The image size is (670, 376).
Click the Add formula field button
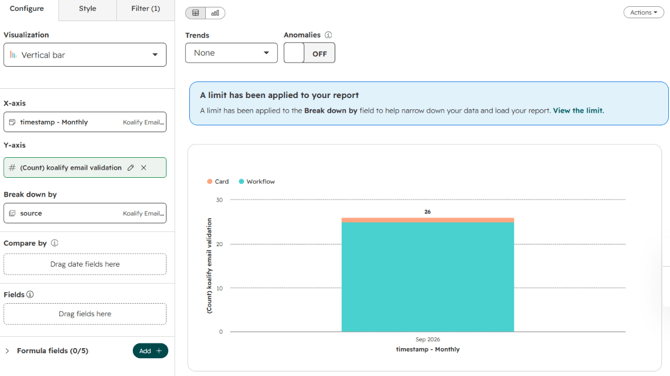[x=150, y=351]
